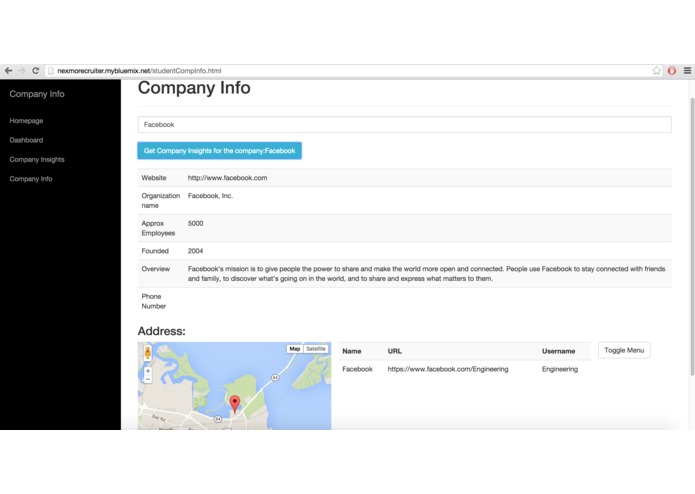The height and width of the screenshot is (494, 695).
Task: Switch the map to Satellite view
Action: click(x=316, y=349)
